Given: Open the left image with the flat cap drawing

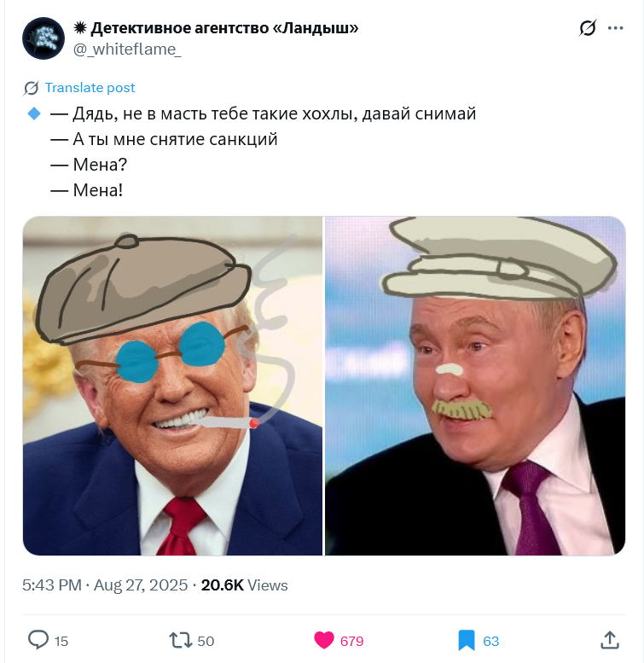Looking at the screenshot, I should pos(172,386).
